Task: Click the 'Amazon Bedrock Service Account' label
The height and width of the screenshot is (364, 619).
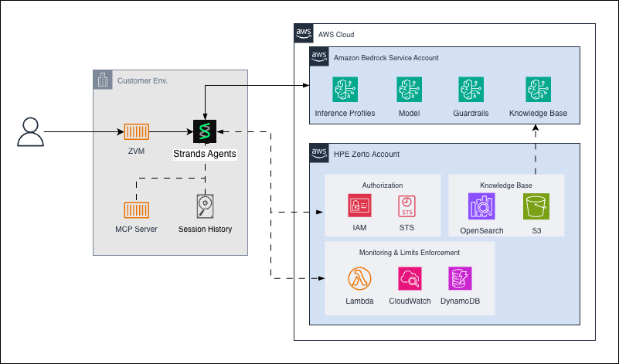Action: (x=386, y=58)
